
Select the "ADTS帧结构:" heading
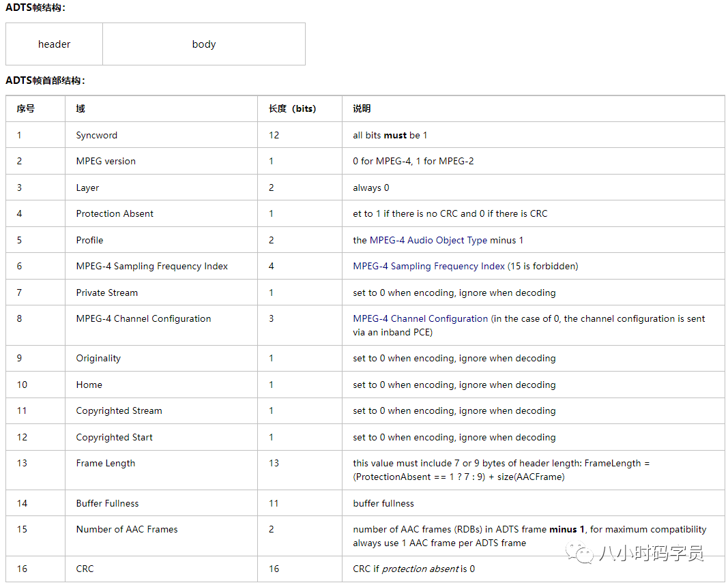(x=35, y=7)
